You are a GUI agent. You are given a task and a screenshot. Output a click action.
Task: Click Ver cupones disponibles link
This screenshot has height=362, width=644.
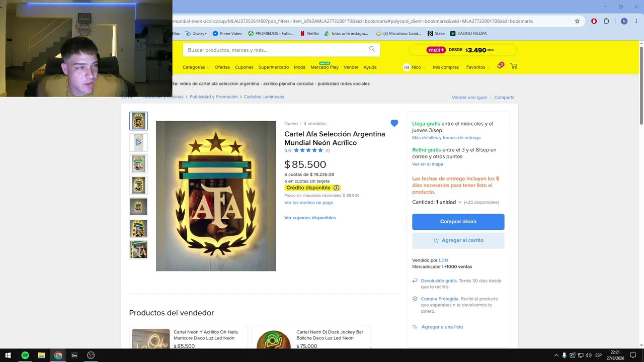[x=310, y=218]
